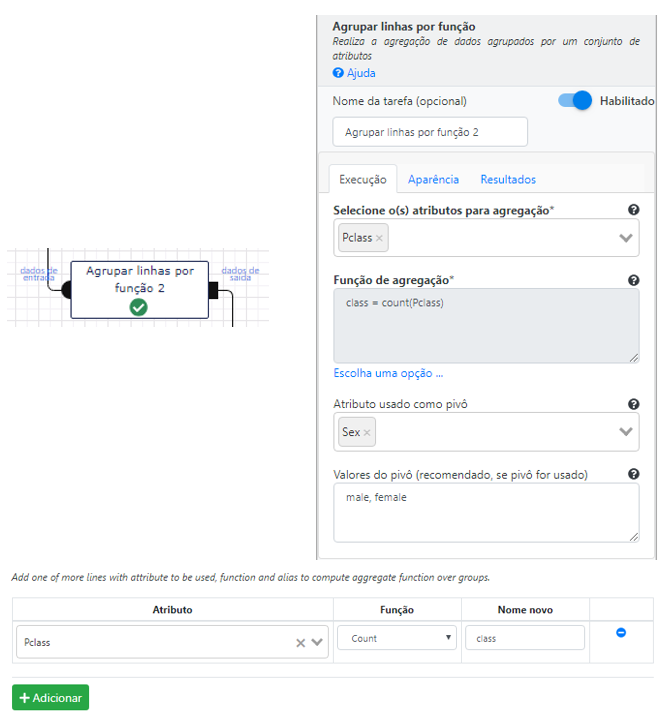Open the Resultados tab
The height and width of the screenshot is (718, 663).
(508, 180)
